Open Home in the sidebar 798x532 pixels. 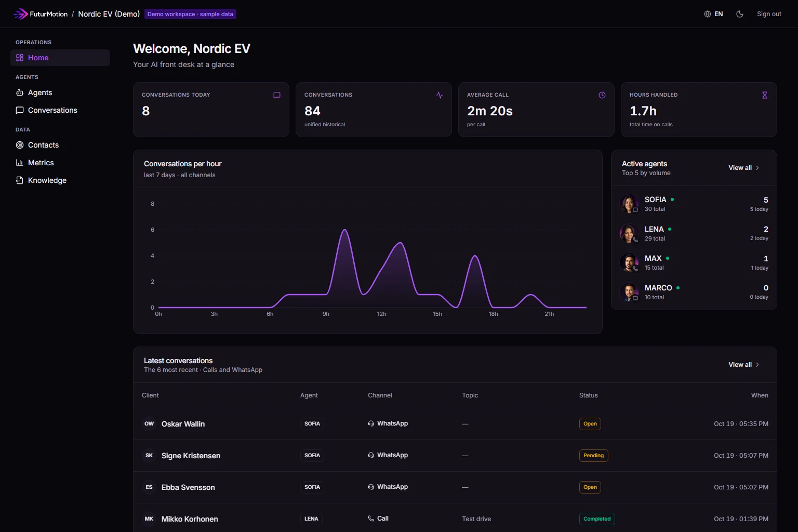click(x=60, y=58)
